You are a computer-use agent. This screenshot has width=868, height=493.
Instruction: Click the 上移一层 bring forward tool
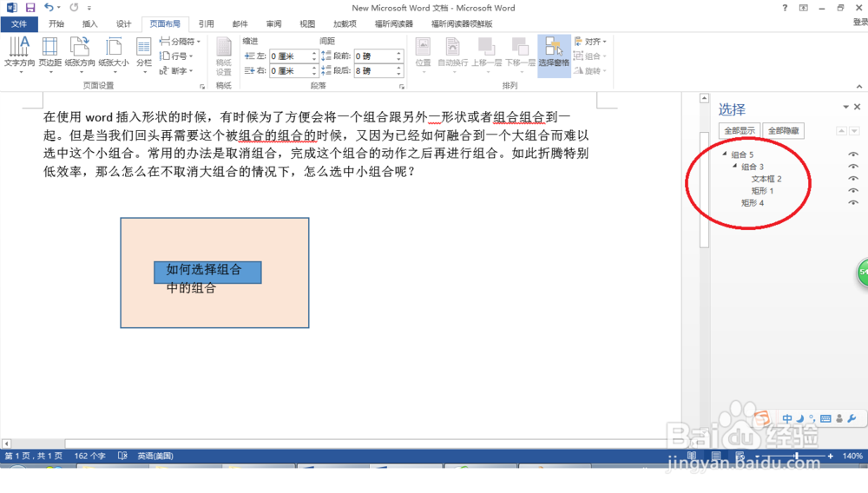487,56
